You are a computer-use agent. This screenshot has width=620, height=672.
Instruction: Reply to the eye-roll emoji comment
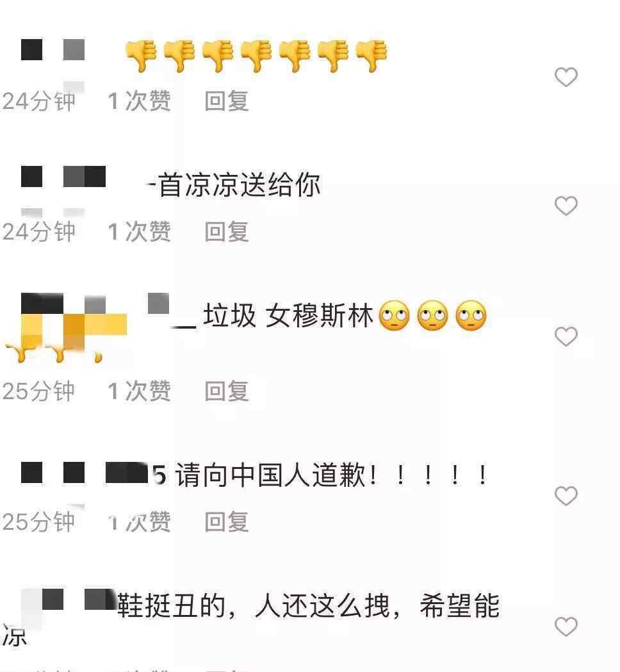click(226, 391)
